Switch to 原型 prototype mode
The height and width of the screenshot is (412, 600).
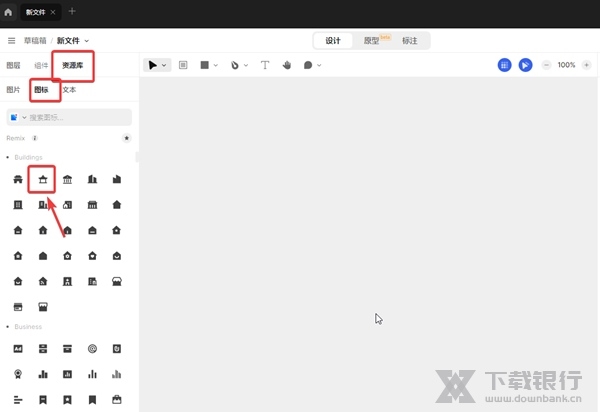point(373,41)
